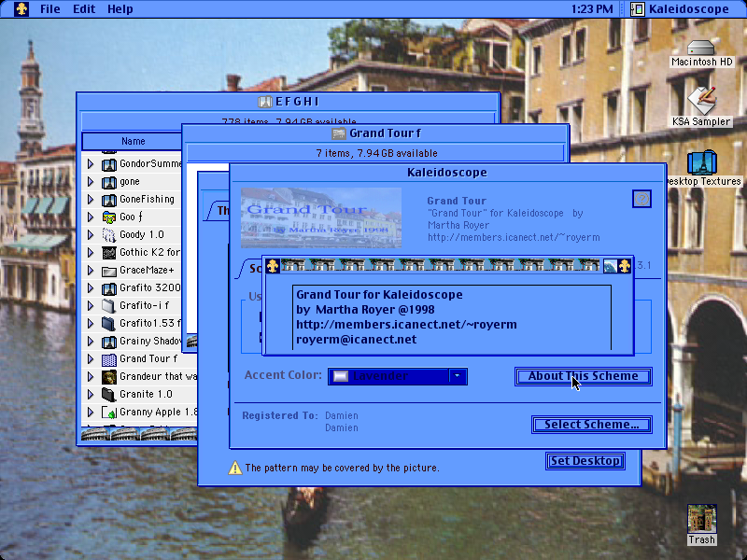Click the Set Desktop button

[585, 461]
